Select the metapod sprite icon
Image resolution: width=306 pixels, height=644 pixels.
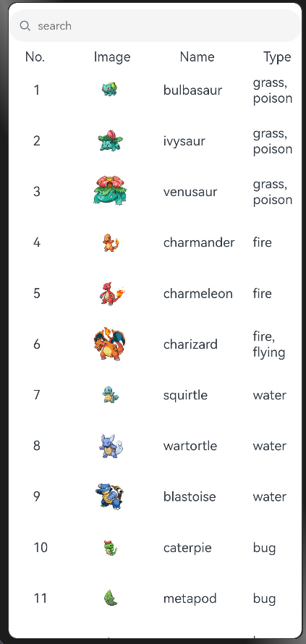(x=111, y=598)
